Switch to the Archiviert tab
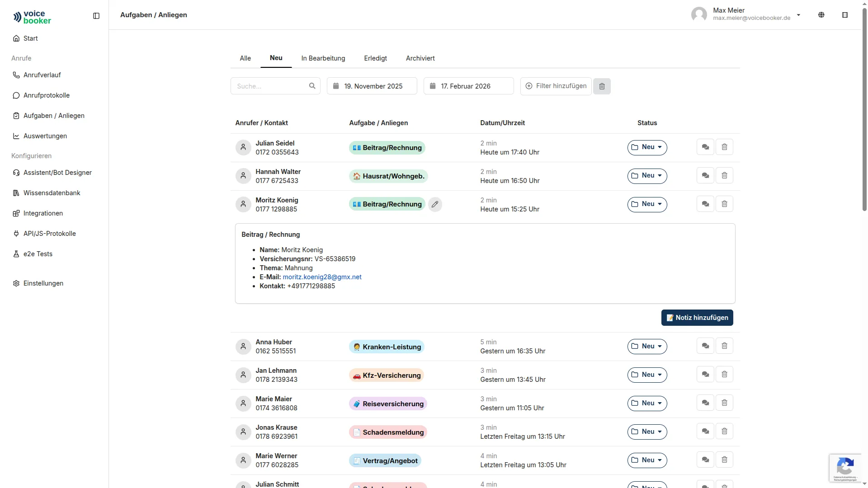The width and height of the screenshot is (868, 488). point(420,58)
